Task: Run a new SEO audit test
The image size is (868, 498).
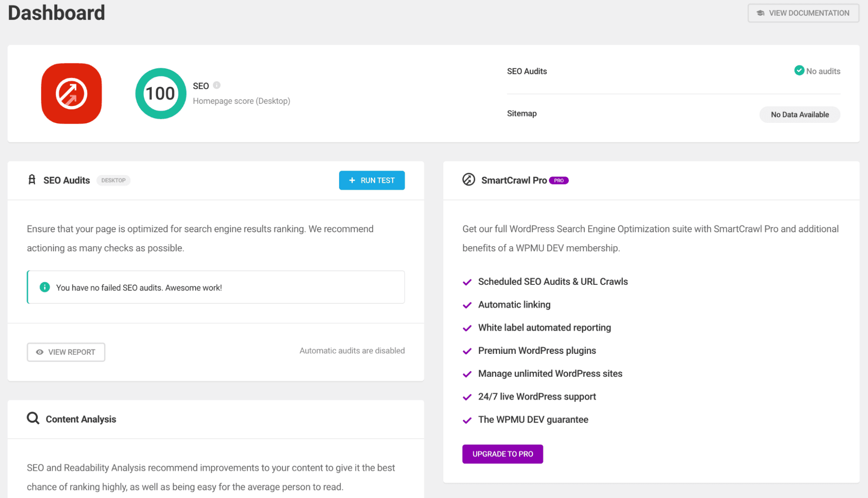Action: pyautogui.click(x=372, y=180)
